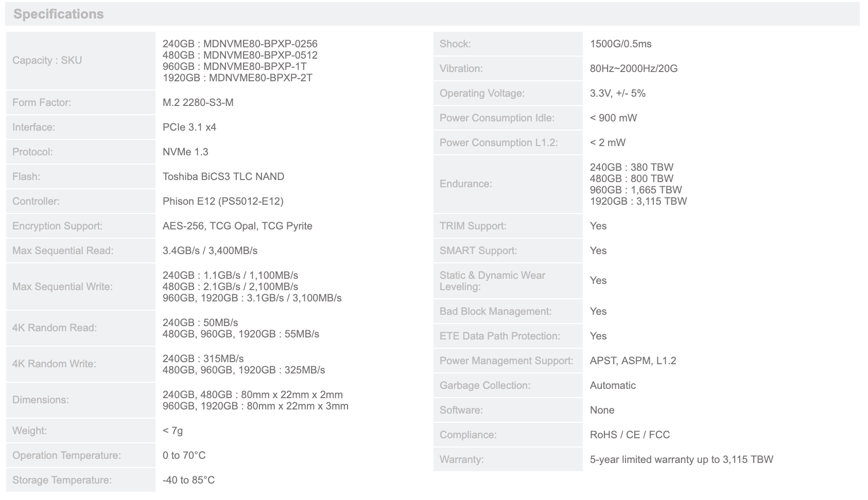Click the 4K Random Write label
Screen dimensions: 868x500
(54, 364)
